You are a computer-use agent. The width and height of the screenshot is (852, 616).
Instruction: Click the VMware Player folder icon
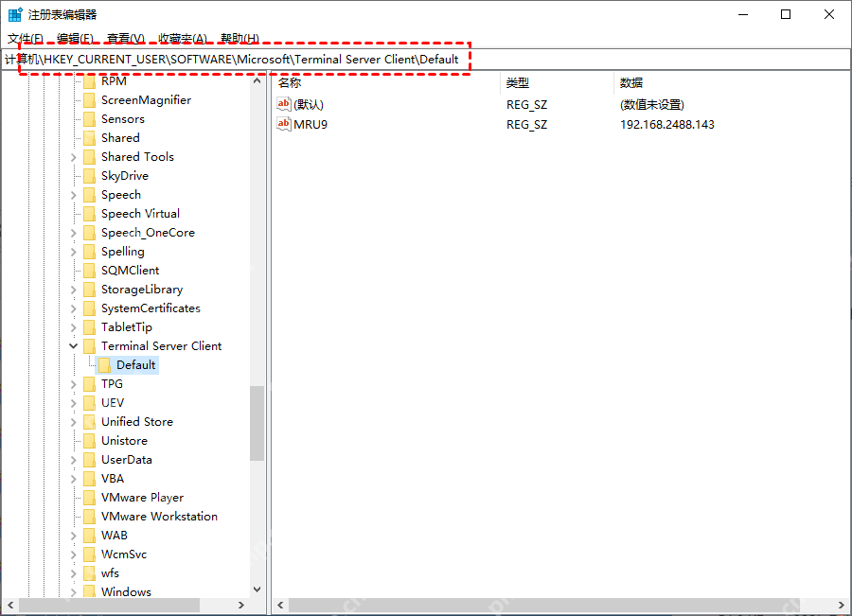pyautogui.click(x=90, y=498)
